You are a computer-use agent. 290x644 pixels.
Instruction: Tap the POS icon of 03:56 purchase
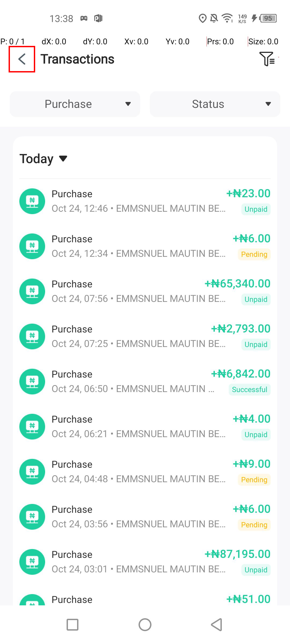[32, 517]
